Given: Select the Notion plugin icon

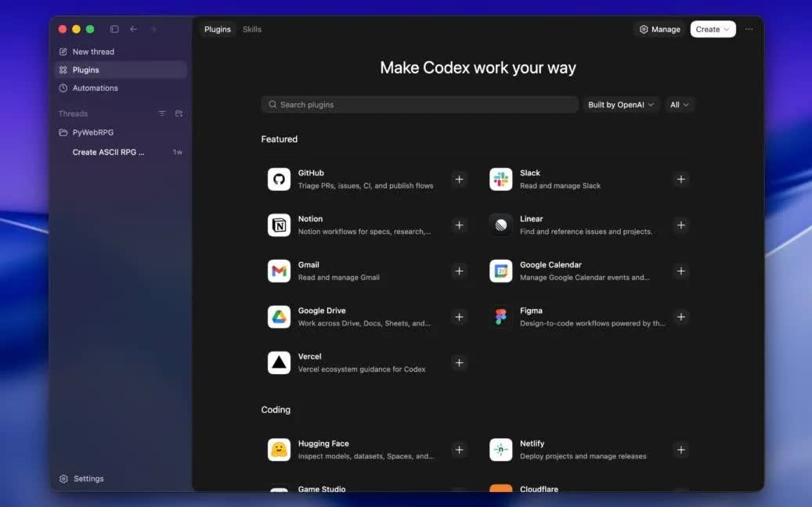Looking at the screenshot, I should coord(279,225).
